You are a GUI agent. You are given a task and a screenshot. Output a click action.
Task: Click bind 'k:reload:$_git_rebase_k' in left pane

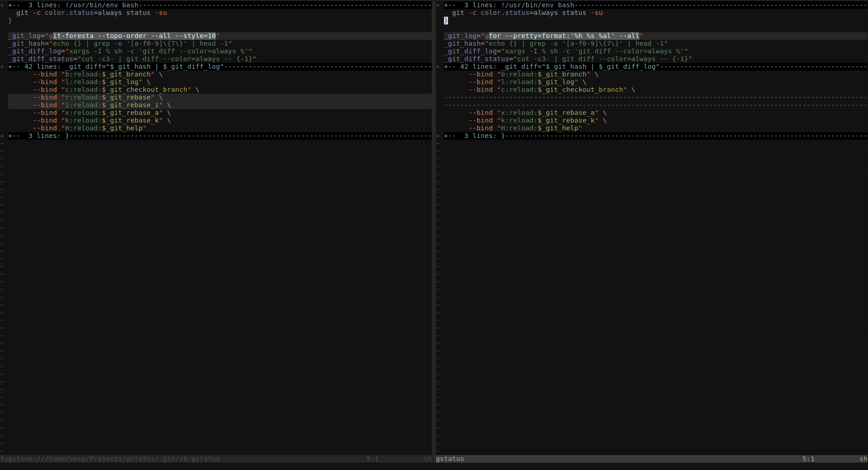pos(102,120)
